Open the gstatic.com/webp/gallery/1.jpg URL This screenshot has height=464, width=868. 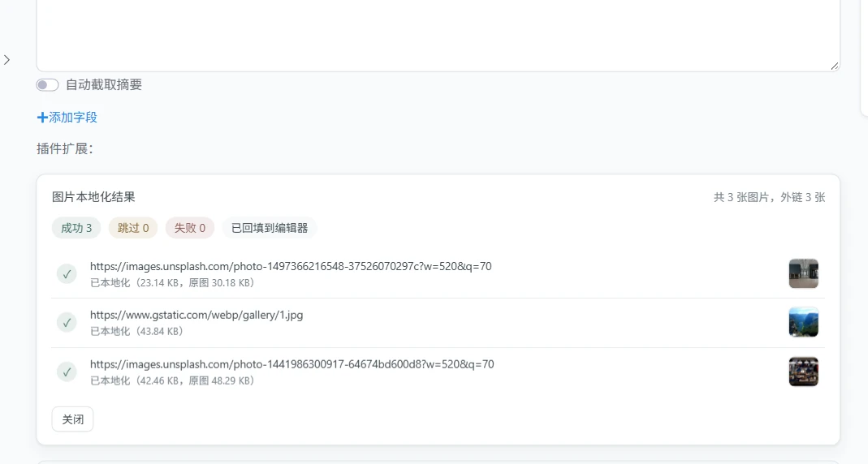click(196, 315)
